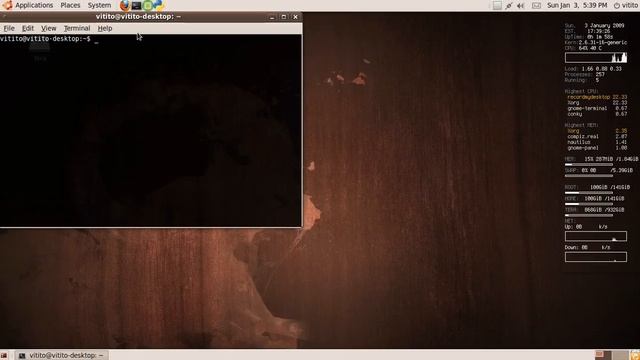This screenshot has width=640, height=360.
Task: Launch terminal from the panel launcher icon
Action: click(136, 5)
